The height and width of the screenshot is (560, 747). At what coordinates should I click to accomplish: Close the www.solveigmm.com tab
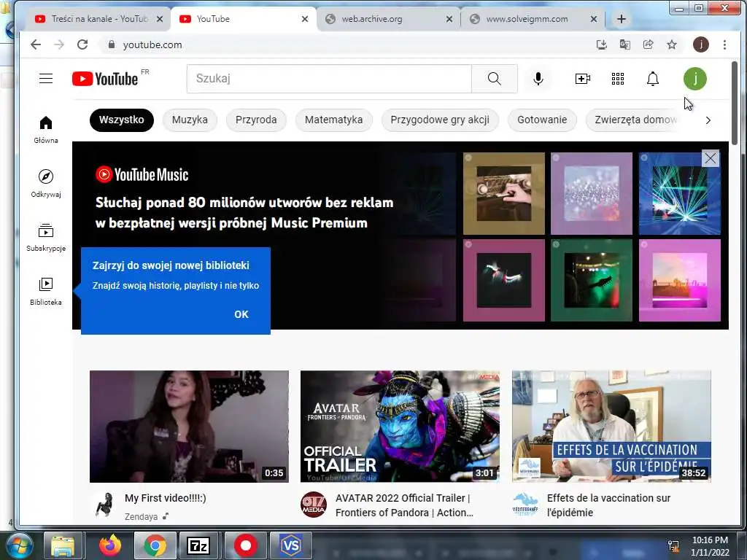click(594, 19)
